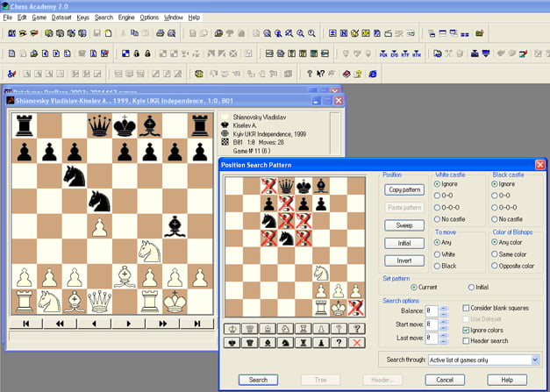Click the Internet Explorer toolbar icon
The image size is (550, 392).
click(x=373, y=74)
